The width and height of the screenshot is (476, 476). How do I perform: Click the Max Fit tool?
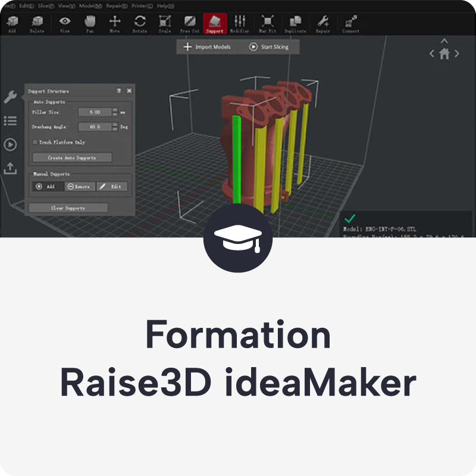(267, 24)
